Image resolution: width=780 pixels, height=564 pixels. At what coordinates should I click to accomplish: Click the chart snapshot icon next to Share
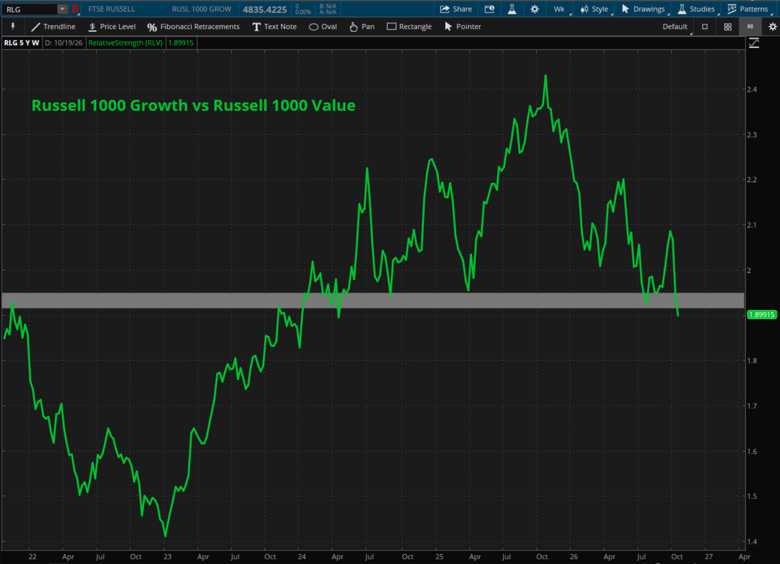click(x=489, y=9)
